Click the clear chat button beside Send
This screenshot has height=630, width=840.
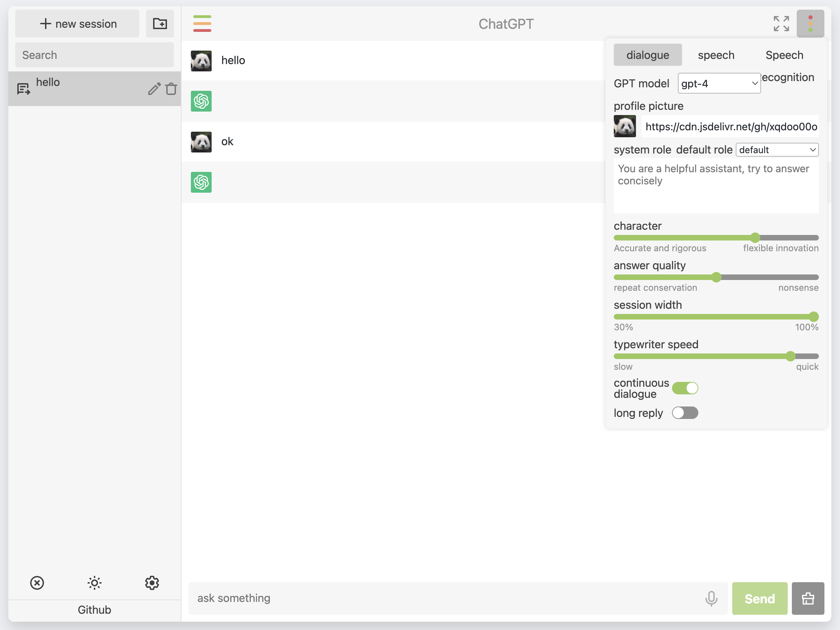click(x=808, y=598)
